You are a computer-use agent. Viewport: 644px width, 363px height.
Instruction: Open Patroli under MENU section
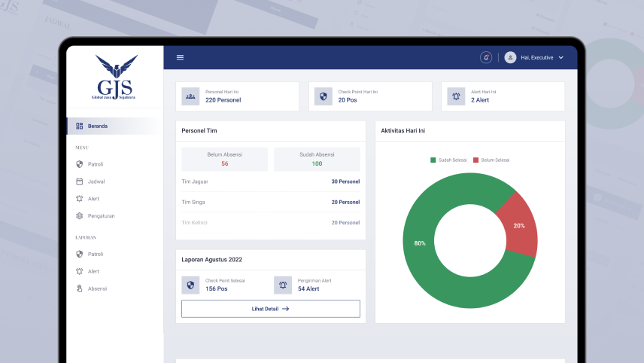96,164
